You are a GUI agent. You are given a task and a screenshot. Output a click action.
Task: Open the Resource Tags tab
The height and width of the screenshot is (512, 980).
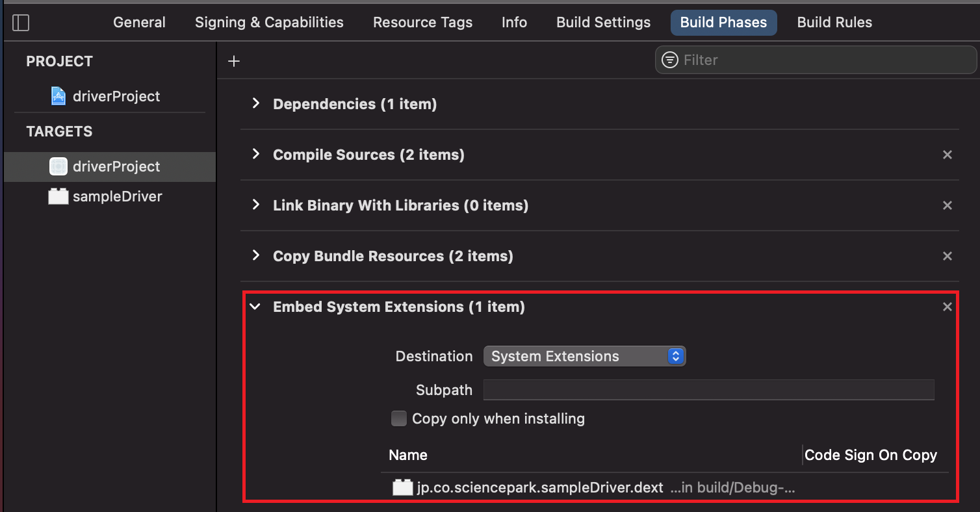[x=422, y=22]
